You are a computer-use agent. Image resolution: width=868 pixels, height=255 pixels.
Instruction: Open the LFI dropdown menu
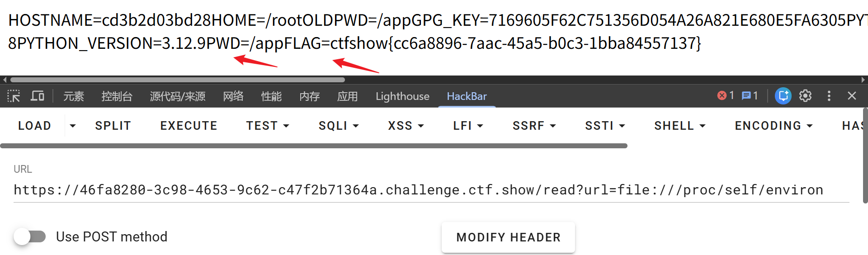point(468,126)
